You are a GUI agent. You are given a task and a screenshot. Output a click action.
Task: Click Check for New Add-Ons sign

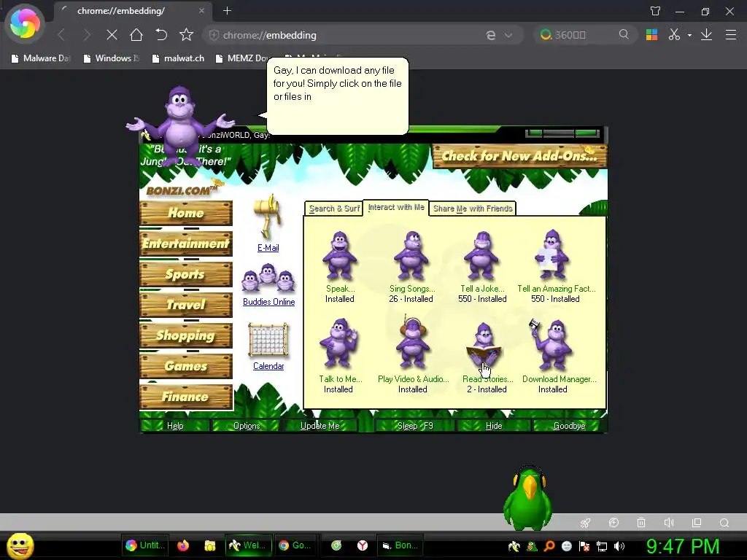tap(519, 156)
